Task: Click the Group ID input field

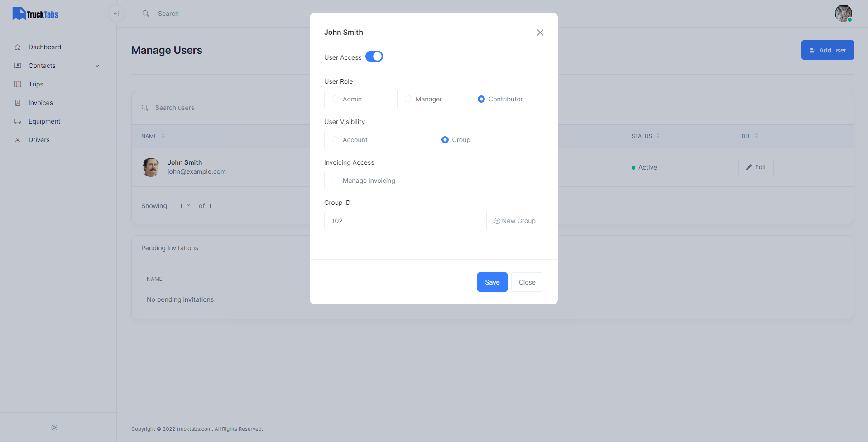Action: tap(405, 221)
